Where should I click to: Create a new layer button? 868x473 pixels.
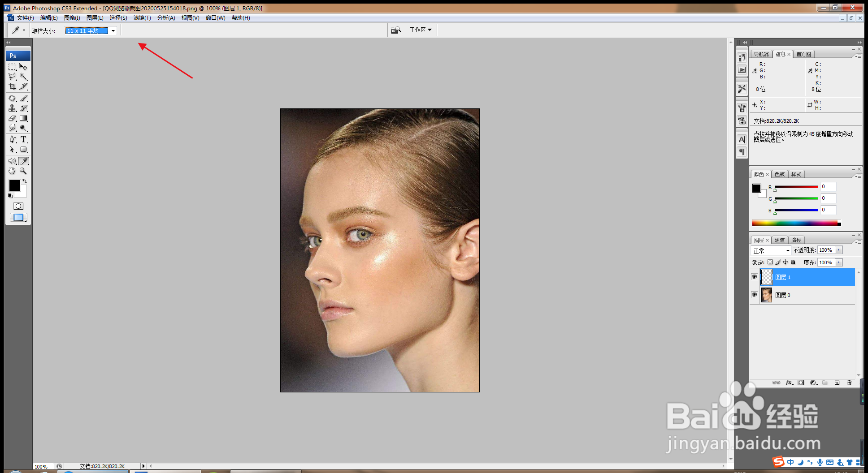837,383
